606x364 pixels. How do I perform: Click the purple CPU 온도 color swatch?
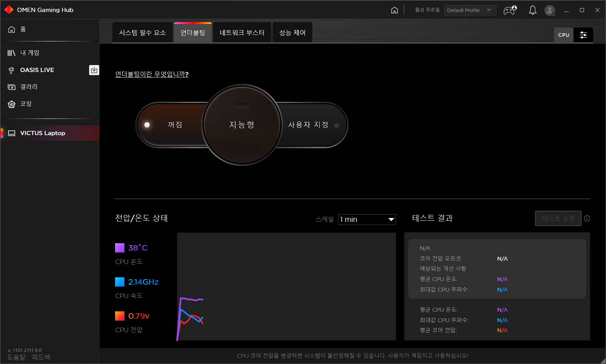pyautogui.click(x=120, y=248)
